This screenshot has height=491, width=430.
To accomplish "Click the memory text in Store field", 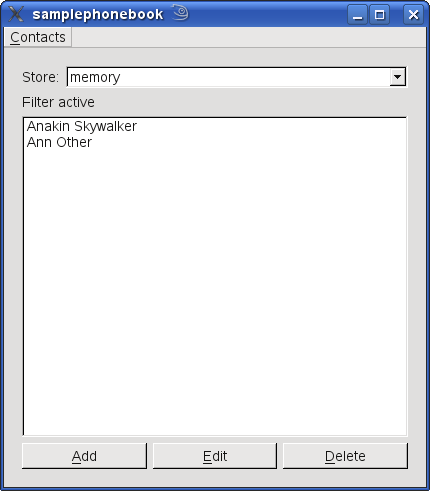I will click(x=95, y=77).
